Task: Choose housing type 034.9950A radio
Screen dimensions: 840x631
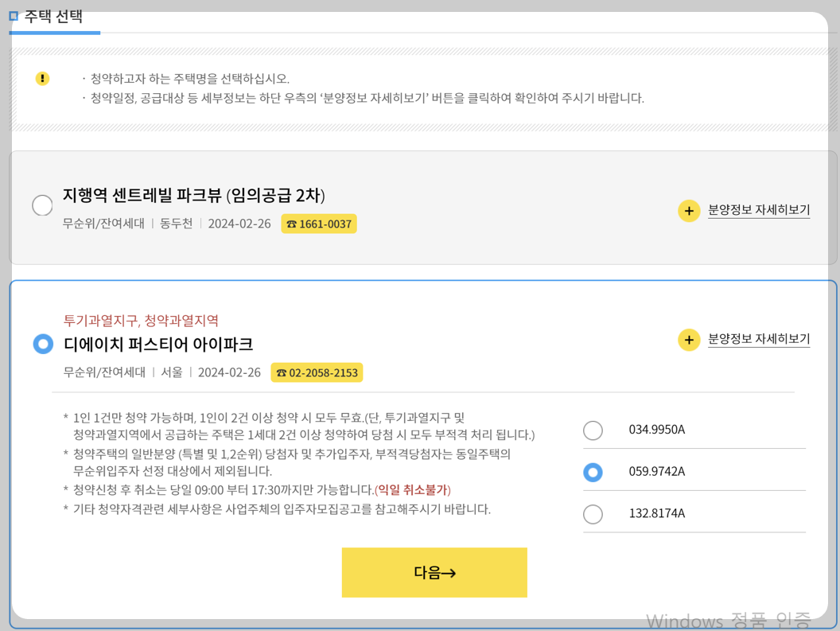Action: 593,430
